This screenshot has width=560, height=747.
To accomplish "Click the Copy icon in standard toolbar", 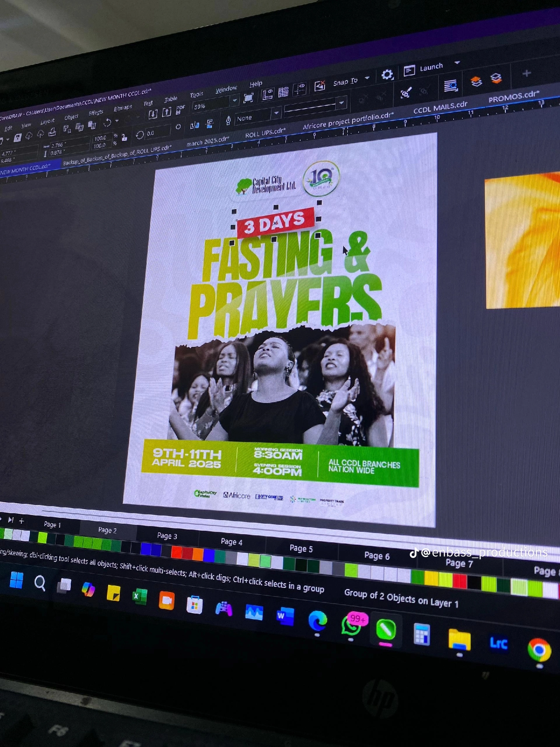I will [79, 127].
